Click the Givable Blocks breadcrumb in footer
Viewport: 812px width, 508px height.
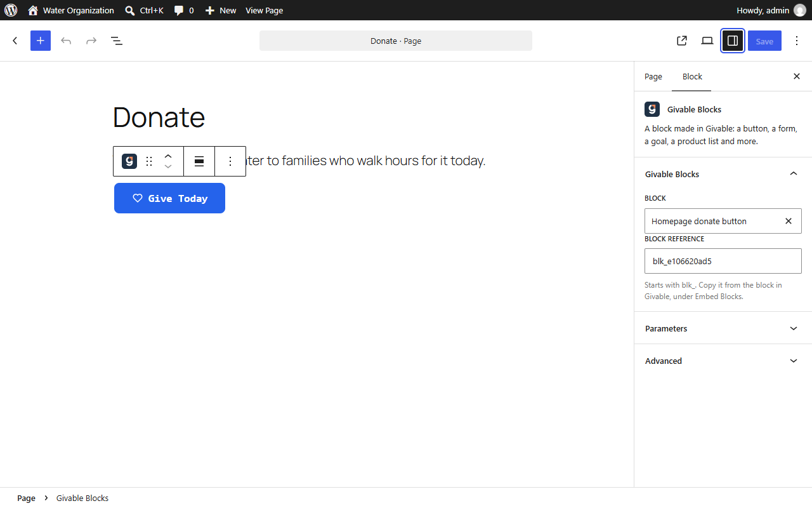(x=82, y=498)
